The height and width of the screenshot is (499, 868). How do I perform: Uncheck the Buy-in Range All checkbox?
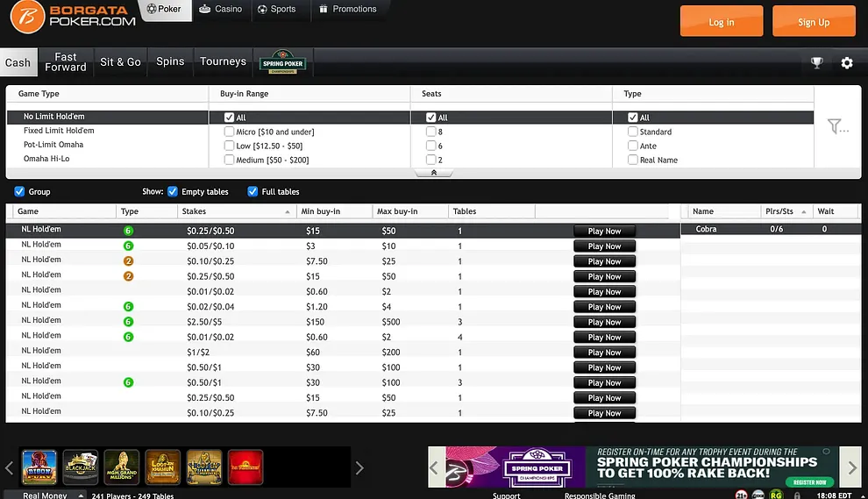[229, 118]
